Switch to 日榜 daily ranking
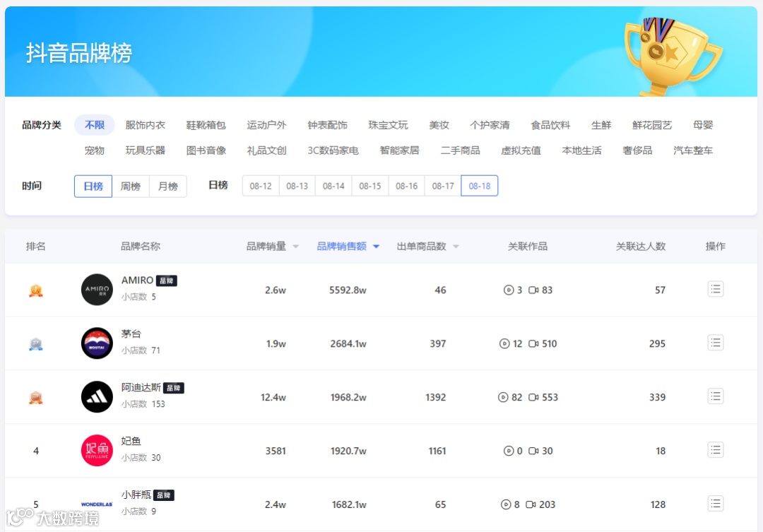This screenshot has height=532, width=763. tap(93, 186)
